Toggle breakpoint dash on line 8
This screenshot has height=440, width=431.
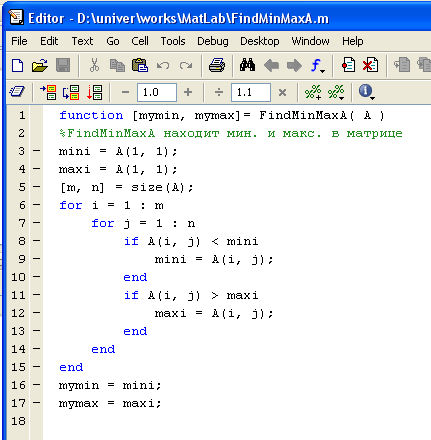point(37,241)
